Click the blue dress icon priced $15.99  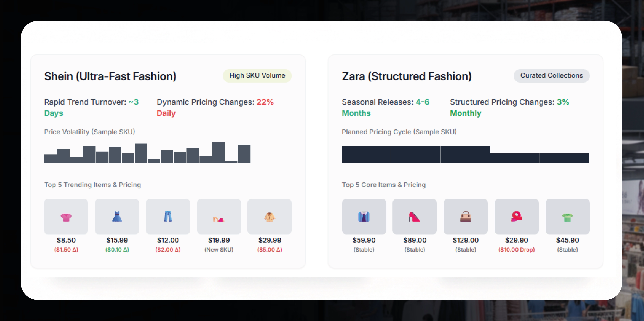tap(117, 217)
